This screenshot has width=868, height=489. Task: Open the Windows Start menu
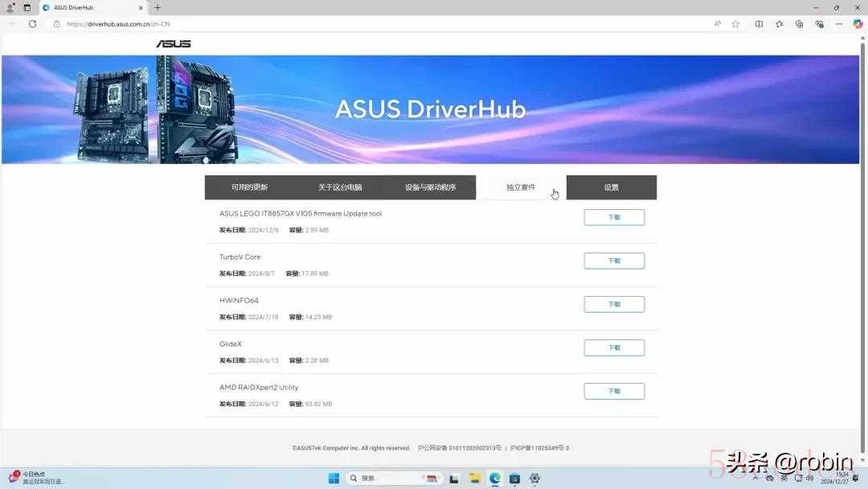334,479
